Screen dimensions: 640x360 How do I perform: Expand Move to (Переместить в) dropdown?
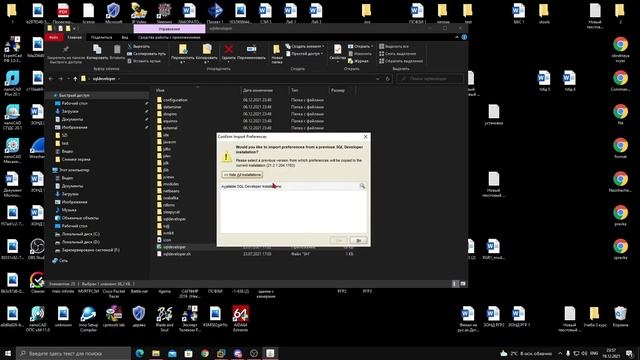[182, 62]
